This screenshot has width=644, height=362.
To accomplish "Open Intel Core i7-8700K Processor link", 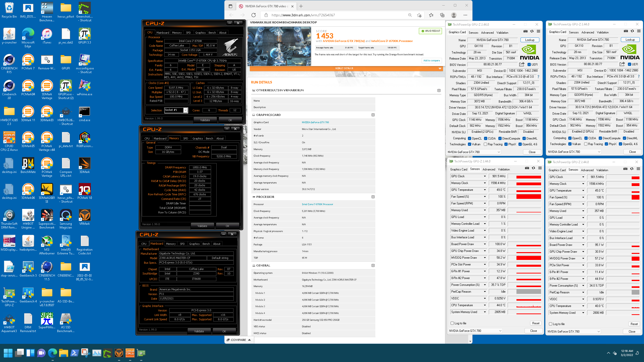I will (317, 204).
